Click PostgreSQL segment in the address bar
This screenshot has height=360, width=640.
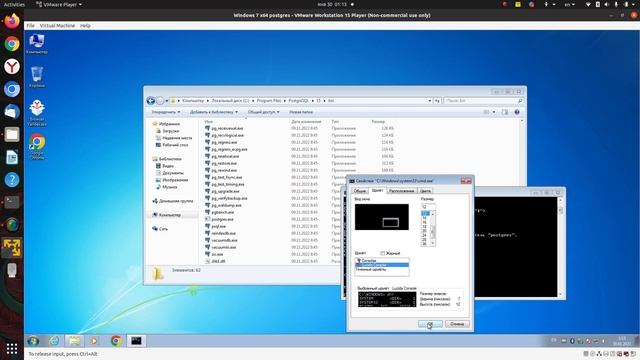click(x=298, y=100)
